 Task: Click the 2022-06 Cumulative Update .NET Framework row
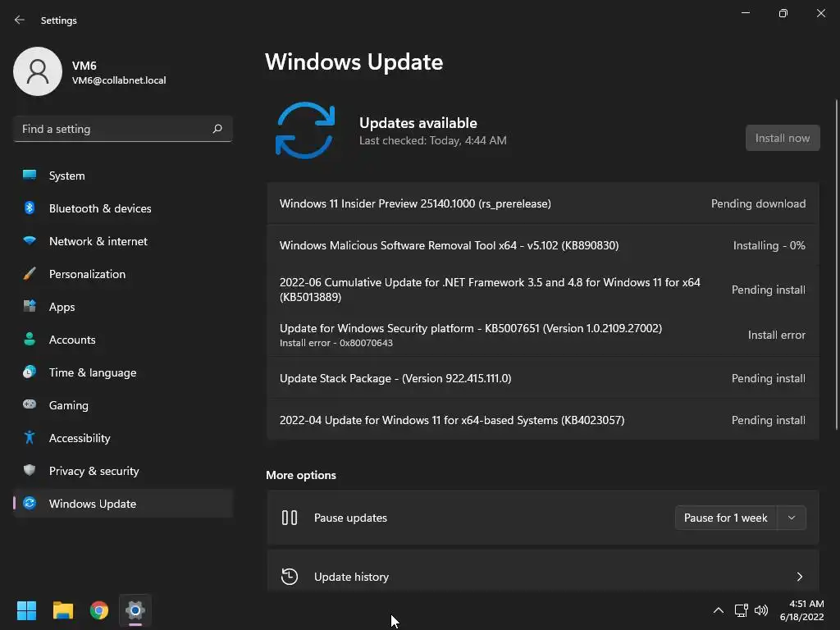point(543,290)
